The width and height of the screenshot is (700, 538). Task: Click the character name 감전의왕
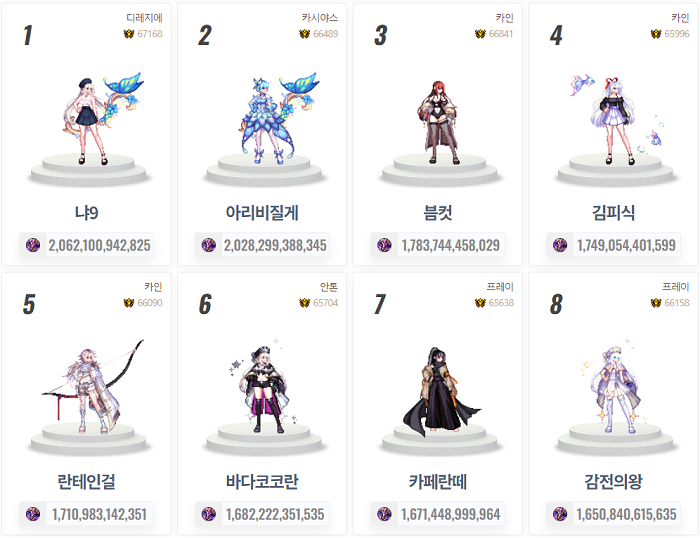pos(613,481)
